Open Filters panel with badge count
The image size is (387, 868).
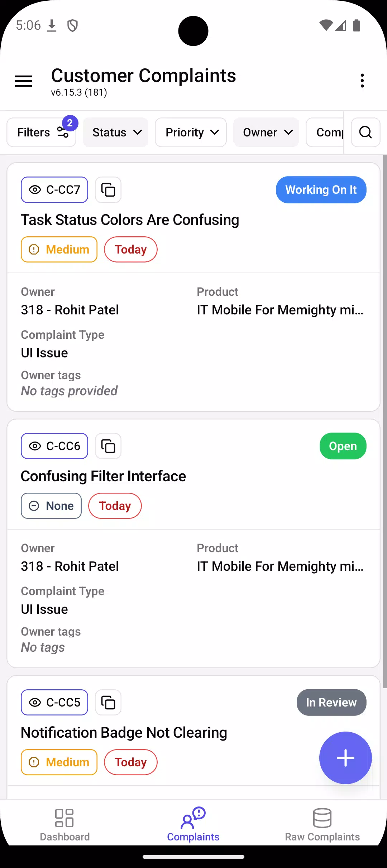point(42,132)
